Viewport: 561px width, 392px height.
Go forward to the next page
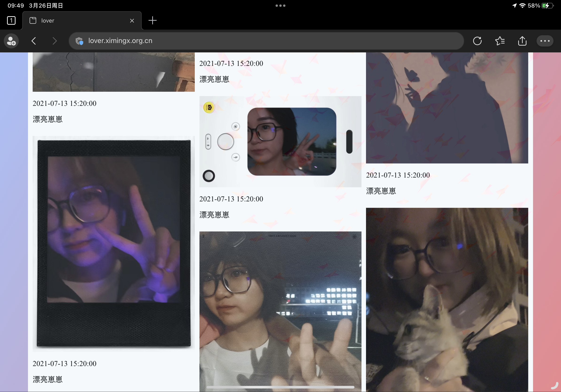(54, 41)
